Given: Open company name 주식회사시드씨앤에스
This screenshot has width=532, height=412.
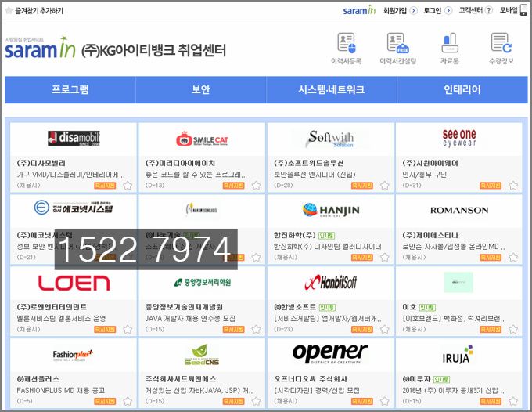Looking at the screenshot, I should point(181,379).
